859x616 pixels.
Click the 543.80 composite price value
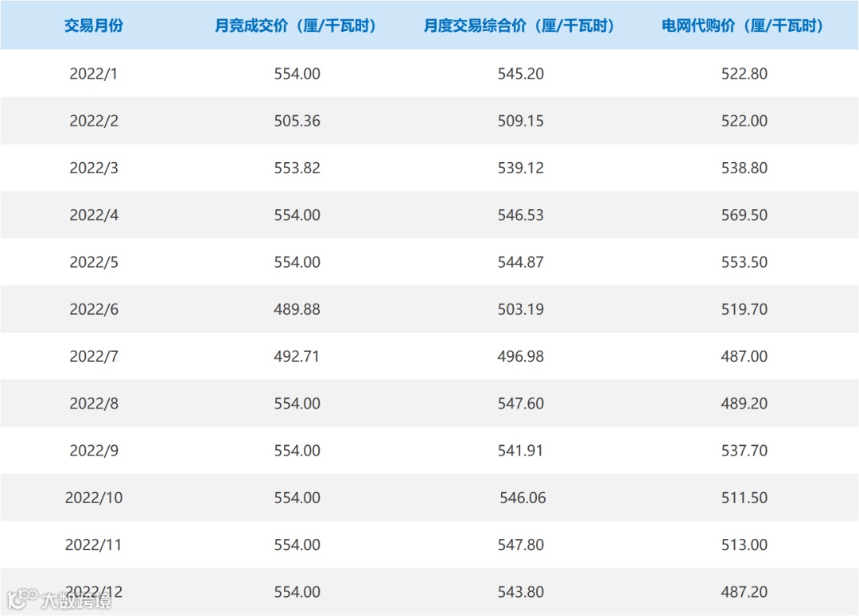520,591
